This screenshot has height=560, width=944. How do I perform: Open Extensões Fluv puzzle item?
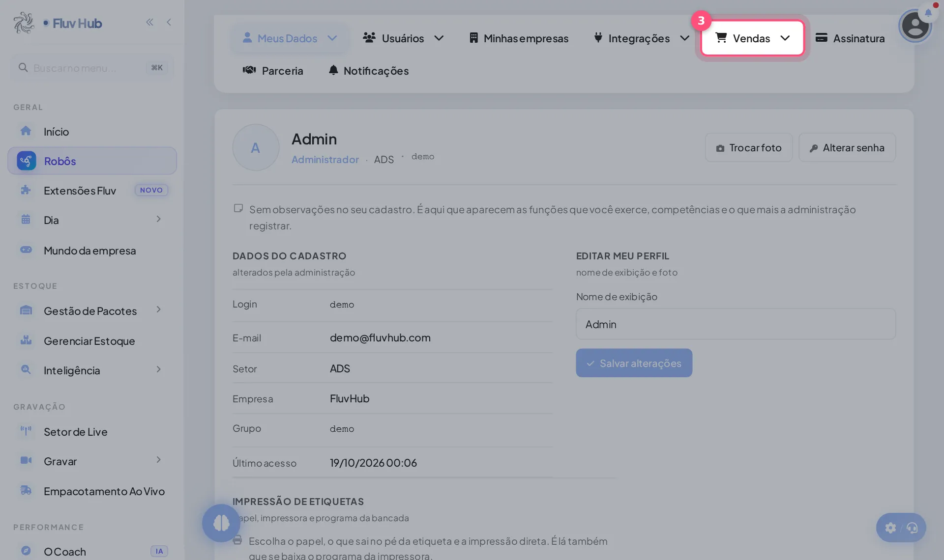click(92, 190)
